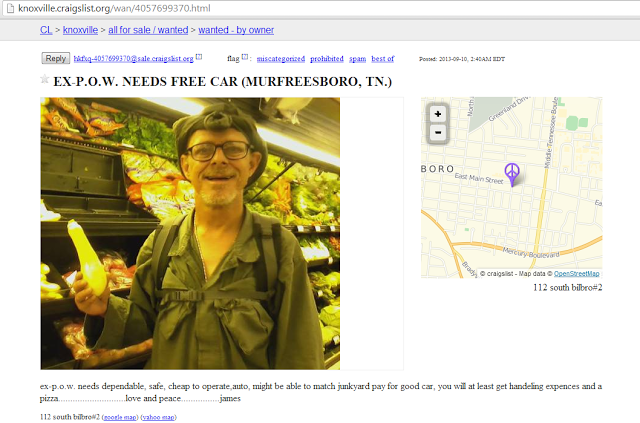Click the map zoom in plus button
Screen dimensions: 640x423
438,114
